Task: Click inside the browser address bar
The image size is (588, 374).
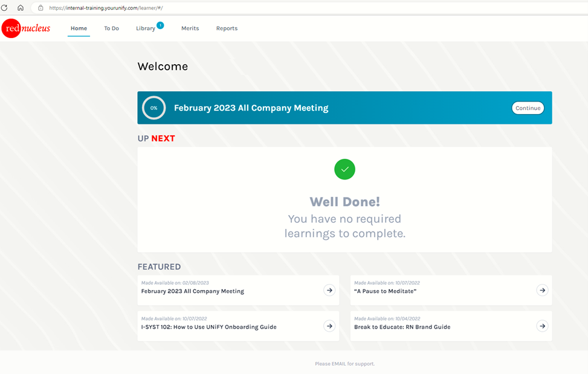Action: (x=121, y=8)
